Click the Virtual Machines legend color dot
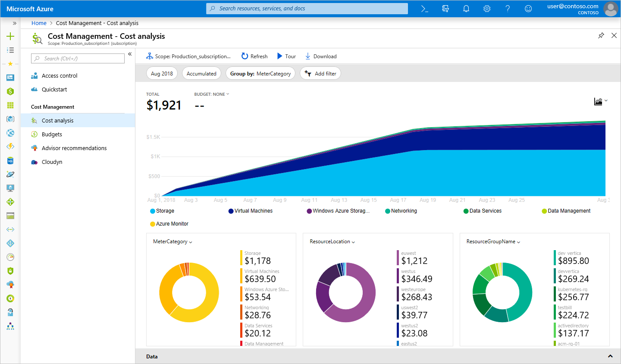 point(231,211)
